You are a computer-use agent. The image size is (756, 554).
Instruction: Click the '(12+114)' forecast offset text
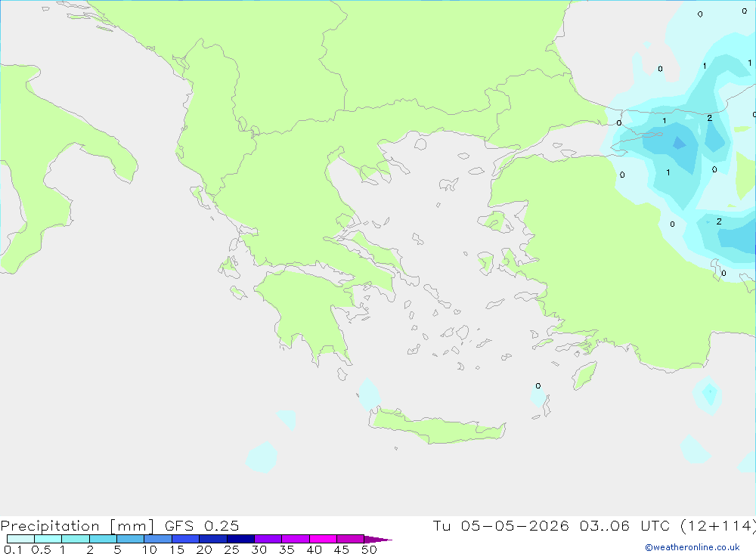(718, 525)
